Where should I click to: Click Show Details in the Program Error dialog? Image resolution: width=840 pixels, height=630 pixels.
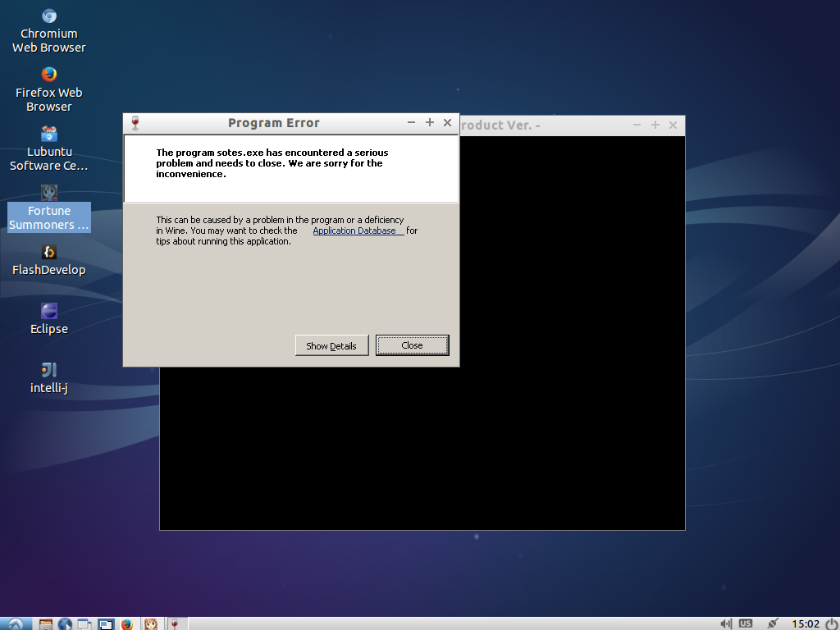[x=331, y=345]
